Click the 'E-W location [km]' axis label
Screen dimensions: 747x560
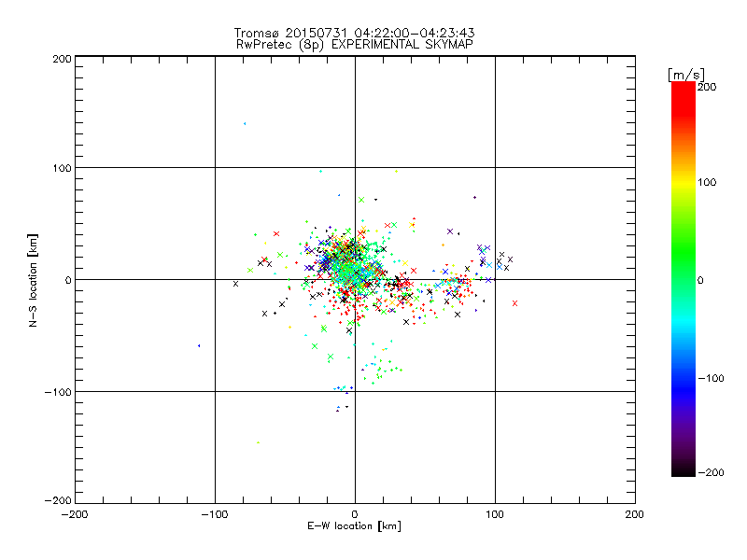pos(354,526)
